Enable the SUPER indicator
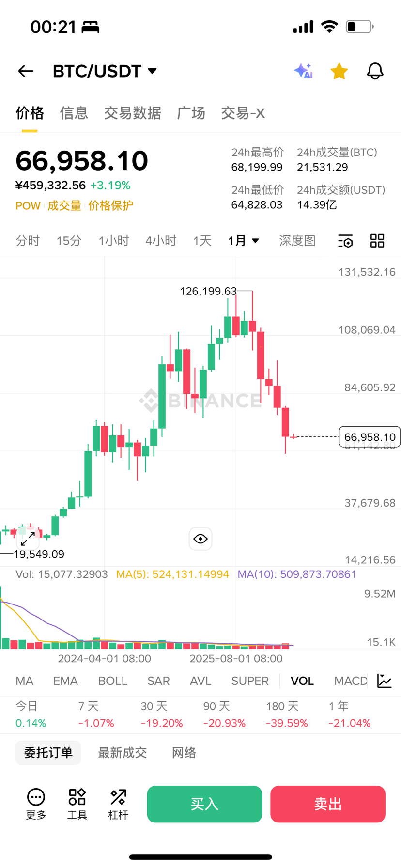Screen dimensions: 401x868 pyautogui.click(x=250, y=681)
